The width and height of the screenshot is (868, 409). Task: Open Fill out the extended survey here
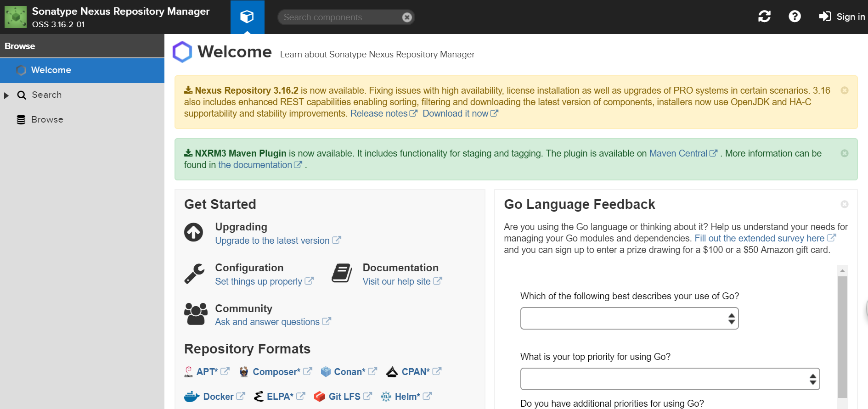[x=760, y=238]
